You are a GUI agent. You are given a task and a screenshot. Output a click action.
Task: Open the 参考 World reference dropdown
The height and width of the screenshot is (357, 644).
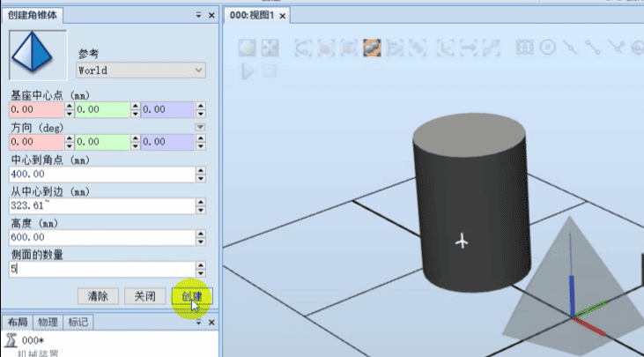pos(141,71)
